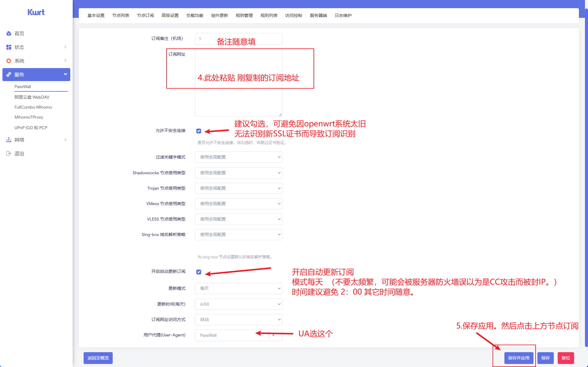Open the 用户代理 User-Agent dropdown

point(238,335)
